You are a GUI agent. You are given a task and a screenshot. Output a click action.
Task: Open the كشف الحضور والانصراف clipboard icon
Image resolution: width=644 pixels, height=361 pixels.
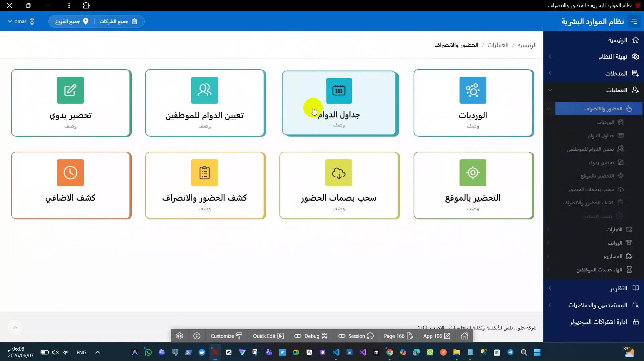pyautogui.click(x=205, y=173)
